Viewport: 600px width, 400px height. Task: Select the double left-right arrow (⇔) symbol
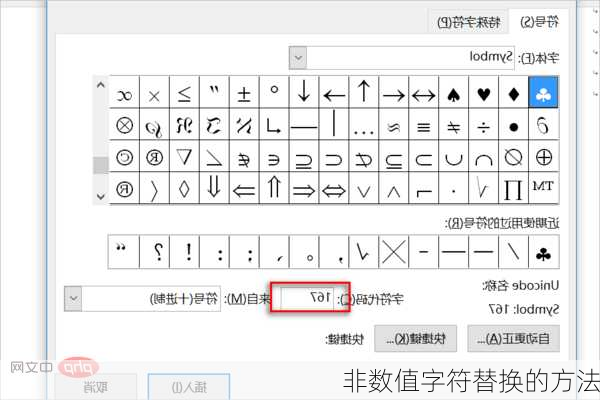pos(334,188)
